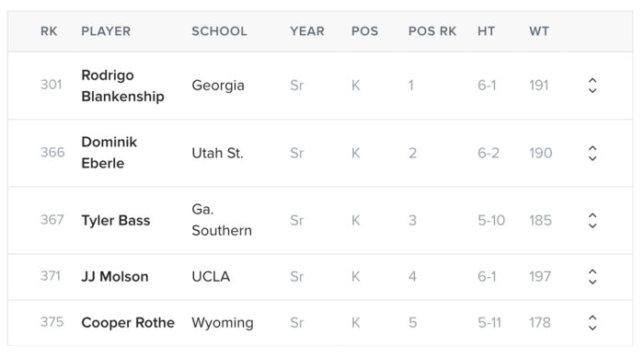Sort by POS RK column header
The width and height of the screenshot is (644, 358).
point(432,31)
